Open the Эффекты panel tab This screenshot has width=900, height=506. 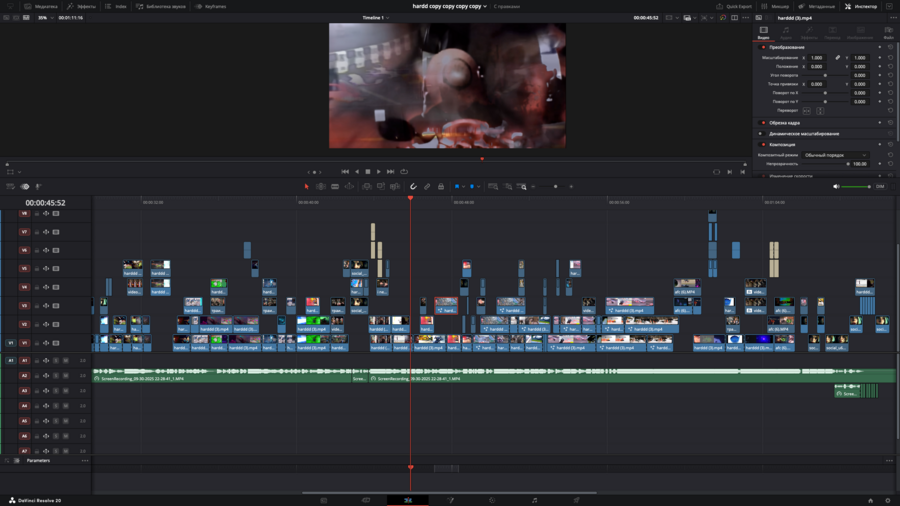coord(82,6)
